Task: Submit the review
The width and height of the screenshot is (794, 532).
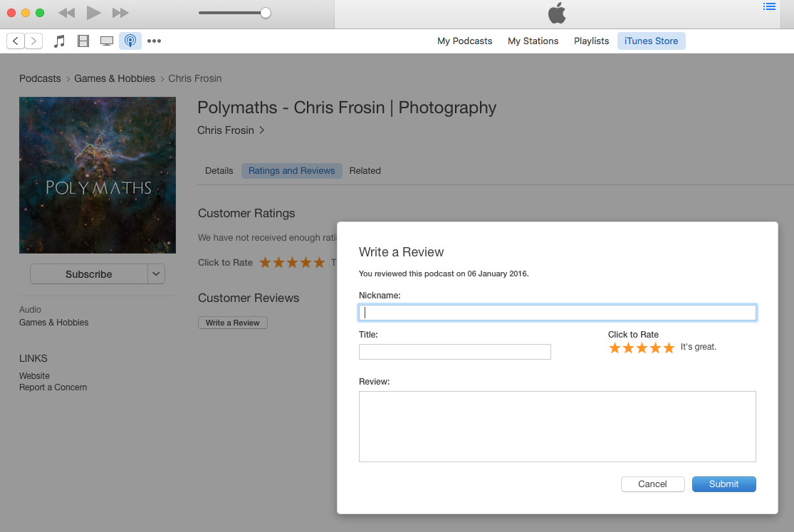Action: (x=724, y=484)
